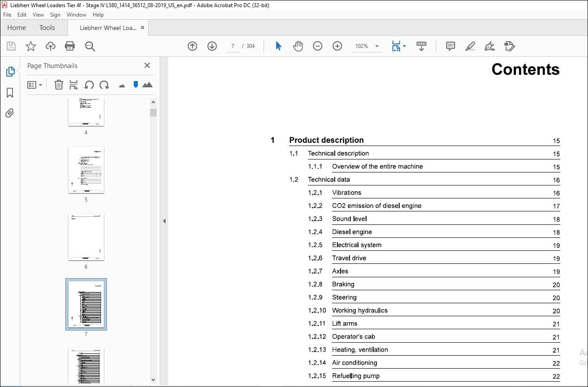Open the Edit menu
The image size is (588, 387).
coord(22,15)
